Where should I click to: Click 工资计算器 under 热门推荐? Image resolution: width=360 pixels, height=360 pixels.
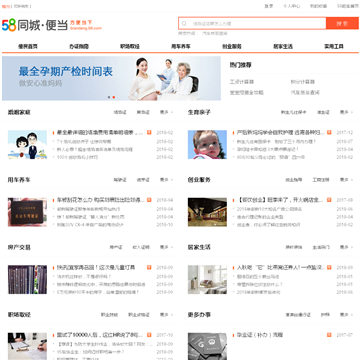pyautogui.click(x=242, y=82)
